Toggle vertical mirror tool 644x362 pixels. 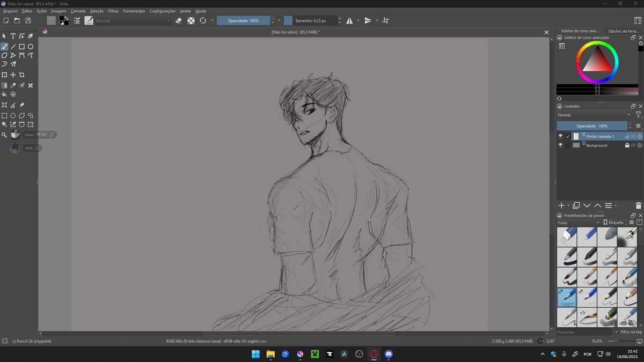click(368, 20)
